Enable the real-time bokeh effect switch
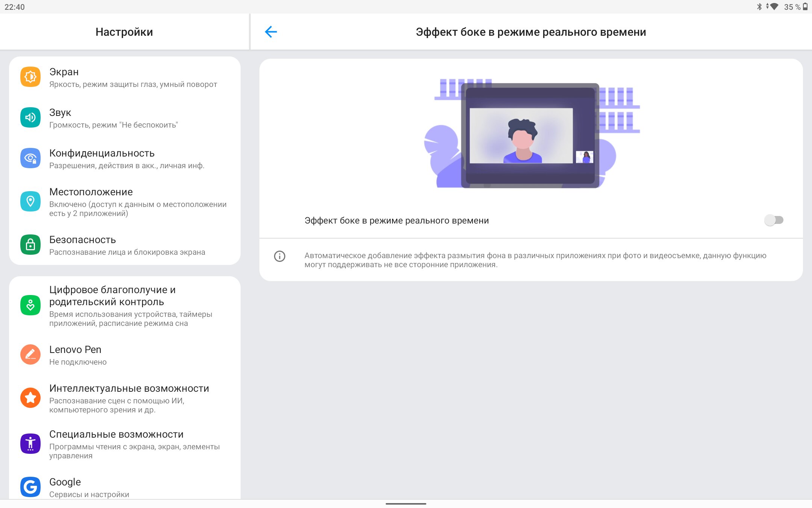 pyautogui.click(x=774, y=220)
